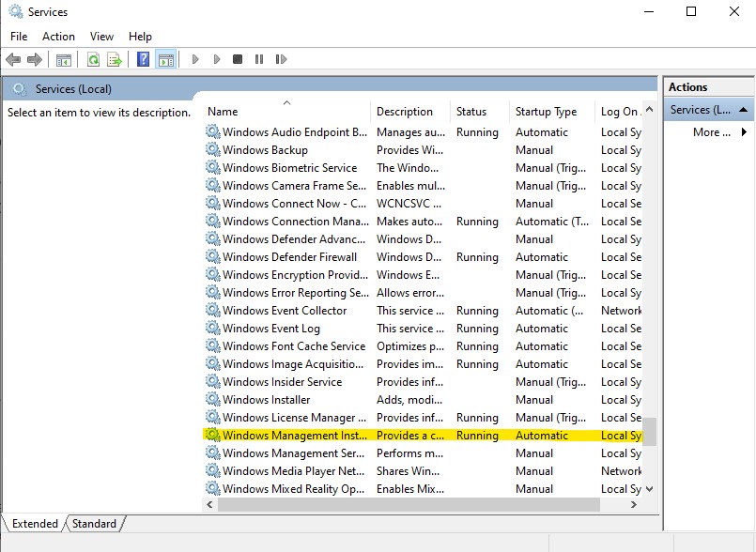Switch to the Standard tab

[x=95, y=524]
